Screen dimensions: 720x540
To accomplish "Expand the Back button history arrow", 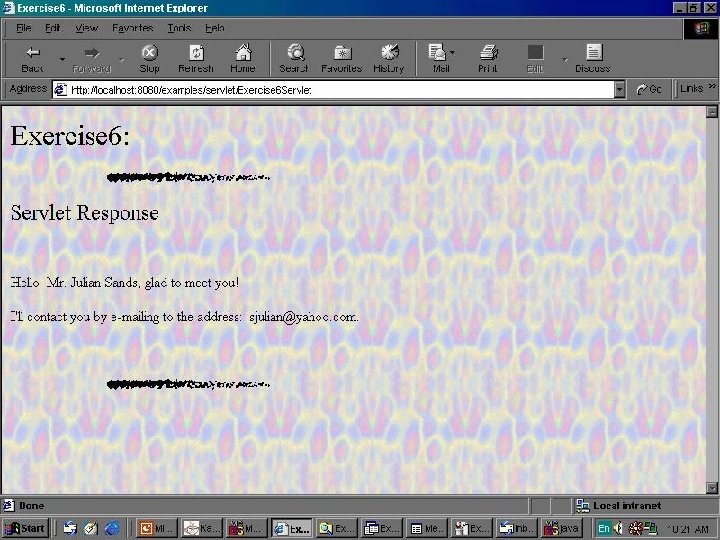I will [62, 59].
